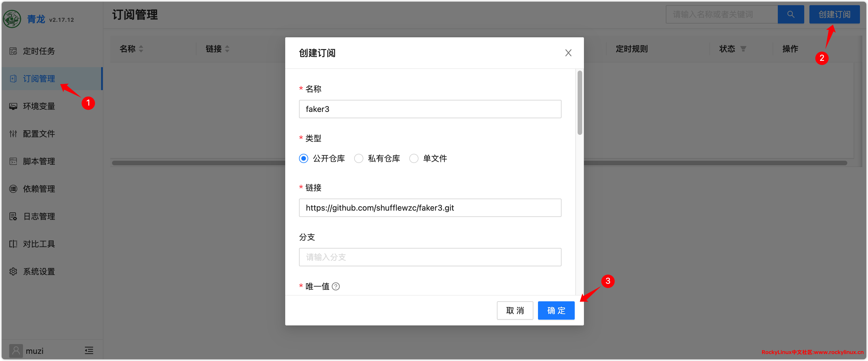Click the dialog's vertical scrollbar thumb
Image resolution: width=868 pixels, height=361 pixels.
click(x=580, y=103)
